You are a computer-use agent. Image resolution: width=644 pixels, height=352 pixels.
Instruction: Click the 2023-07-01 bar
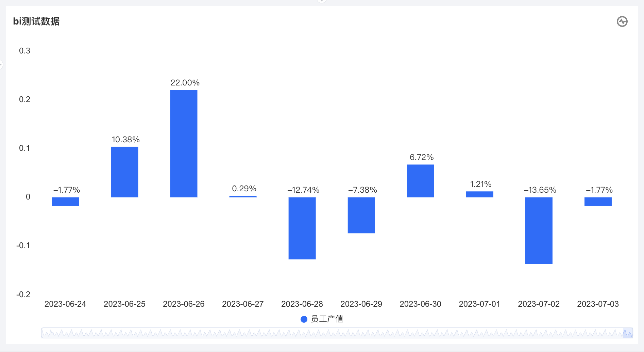tap(479, 194)
